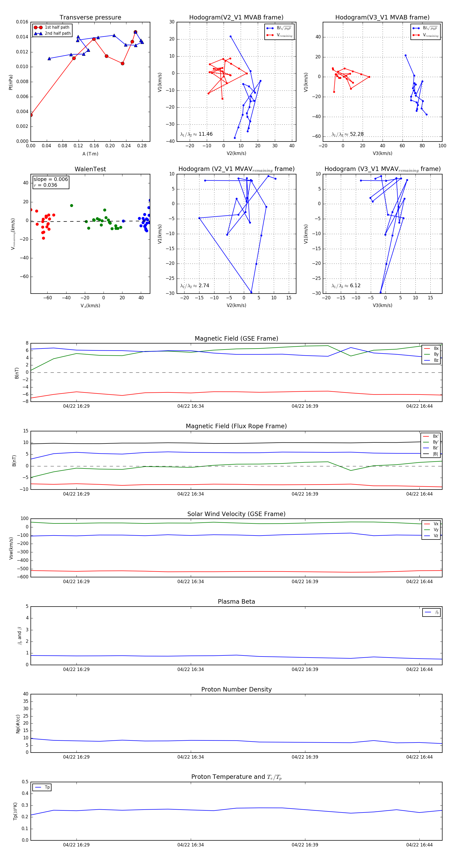Click the 'Transverse pressure' plot title
The image size is (473, 868).
pyautogui.click(x=90, y=18)
